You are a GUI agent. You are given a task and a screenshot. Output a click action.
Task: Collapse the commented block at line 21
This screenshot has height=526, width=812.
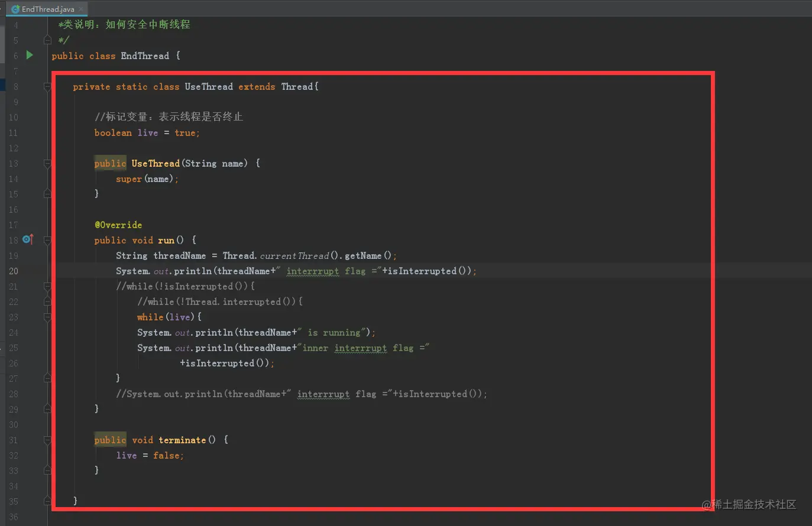click(x=47, y=286)
